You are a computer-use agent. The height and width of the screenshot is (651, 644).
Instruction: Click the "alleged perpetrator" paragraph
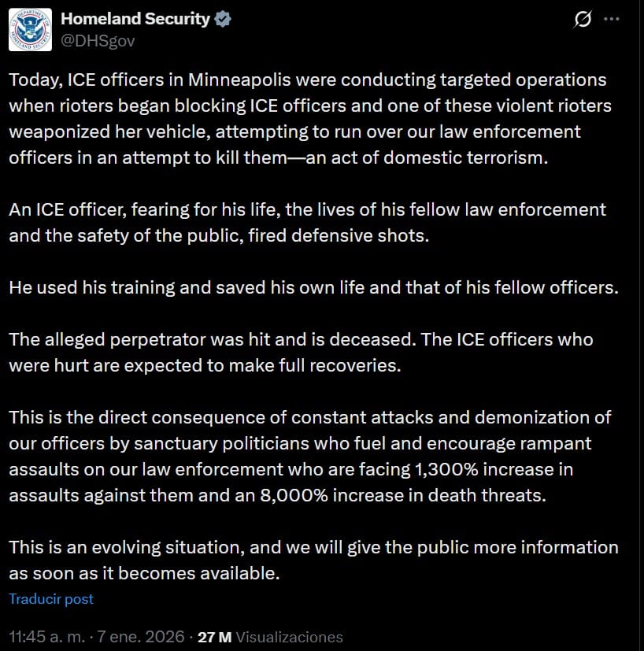point(301,352)
